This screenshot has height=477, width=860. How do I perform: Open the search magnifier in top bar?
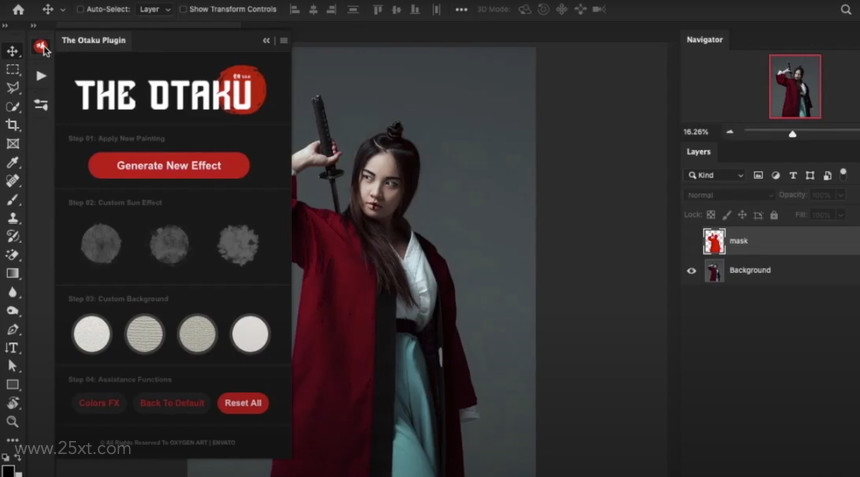pos(846,9)
